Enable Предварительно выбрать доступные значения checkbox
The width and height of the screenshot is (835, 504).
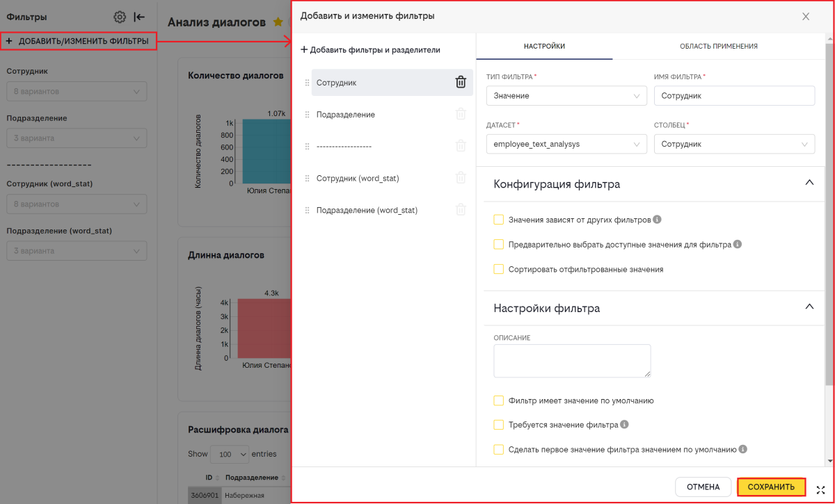coord(498,245)
